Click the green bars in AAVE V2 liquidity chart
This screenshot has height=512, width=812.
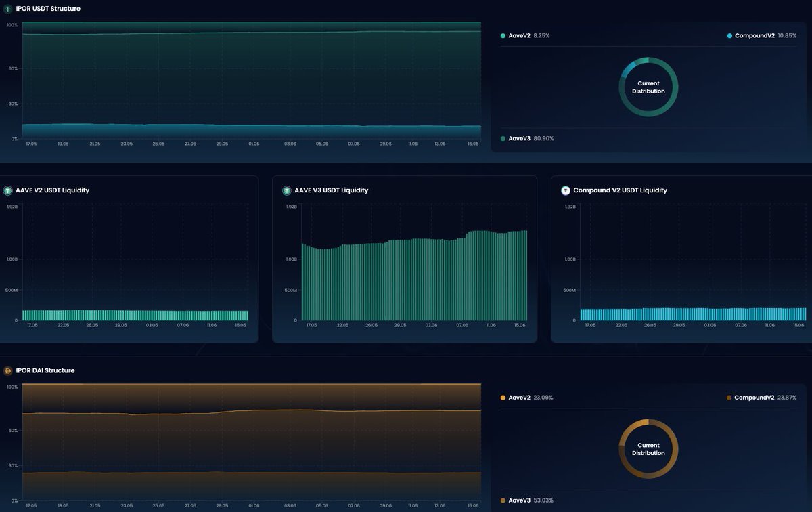click(x=135, y=315)
